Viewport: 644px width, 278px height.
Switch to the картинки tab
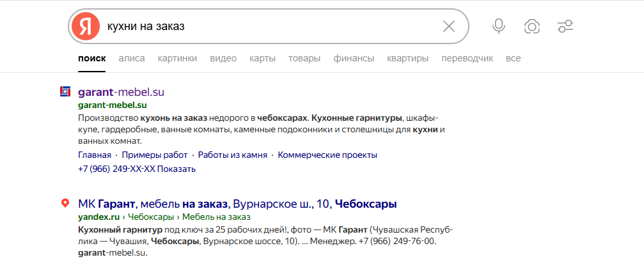[x=177, y=58]
